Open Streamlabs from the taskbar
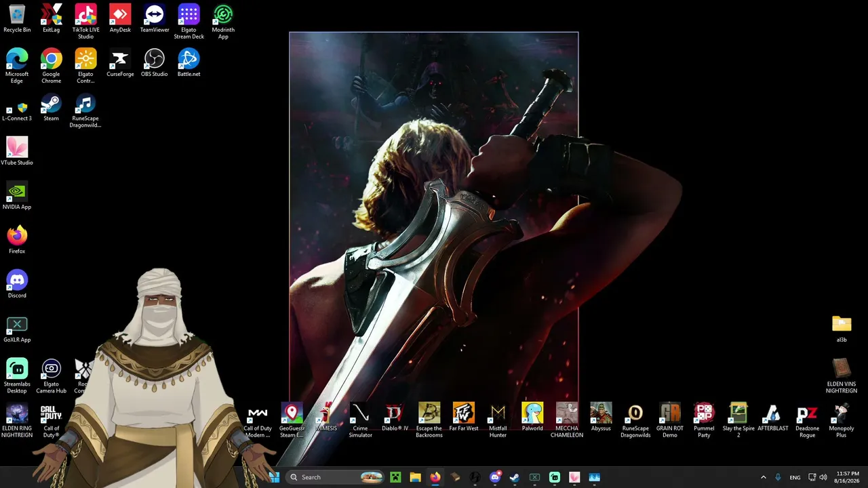This screenshot has width=868, height=488. tap(555, 477)
